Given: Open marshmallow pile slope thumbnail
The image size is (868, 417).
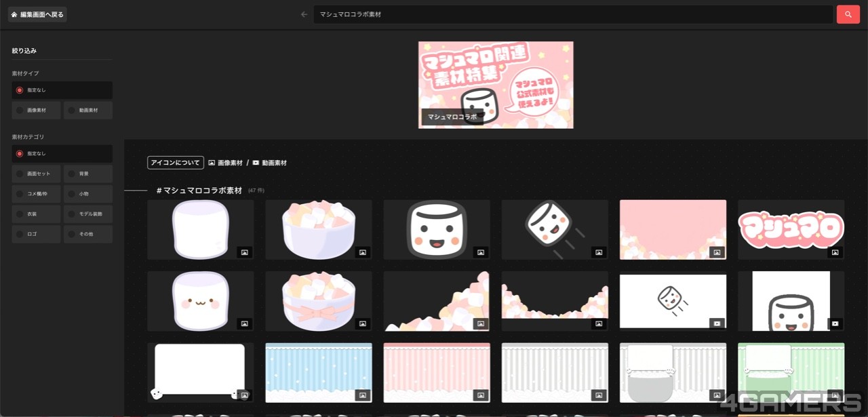Looking at the screenshot, I should pyautogui.click(x=437, y=301).
